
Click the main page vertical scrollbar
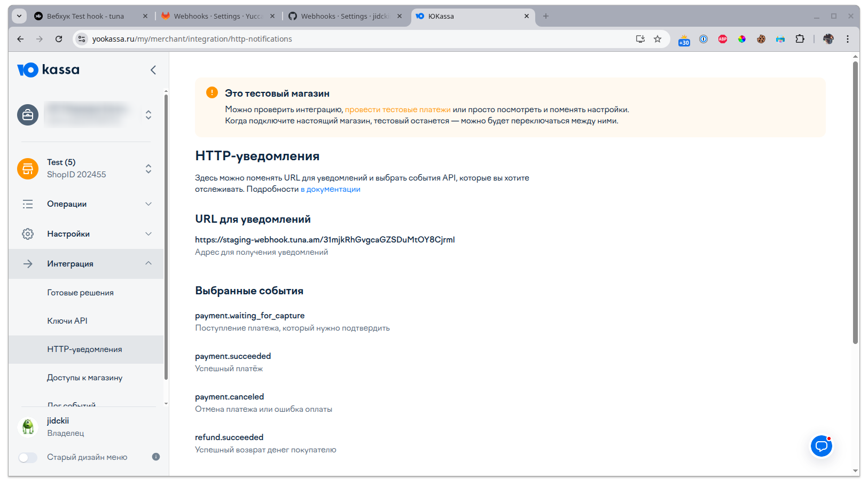[855, 203]
